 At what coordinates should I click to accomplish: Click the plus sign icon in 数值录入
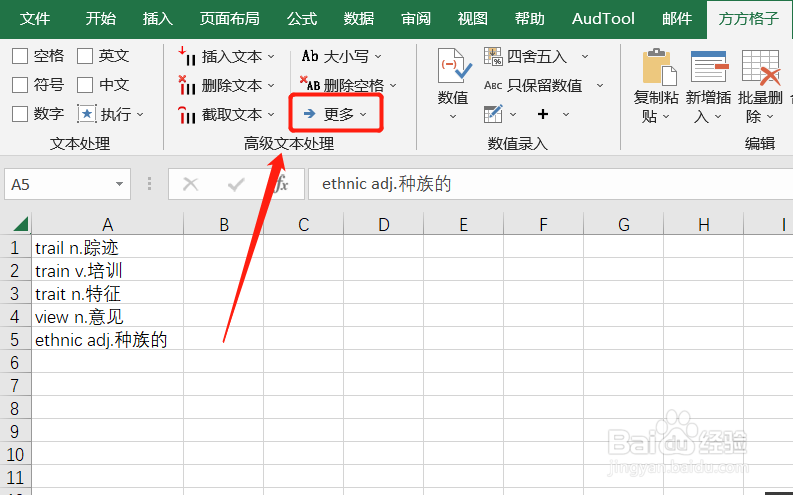pyautogui.click(x=543, y=114)
